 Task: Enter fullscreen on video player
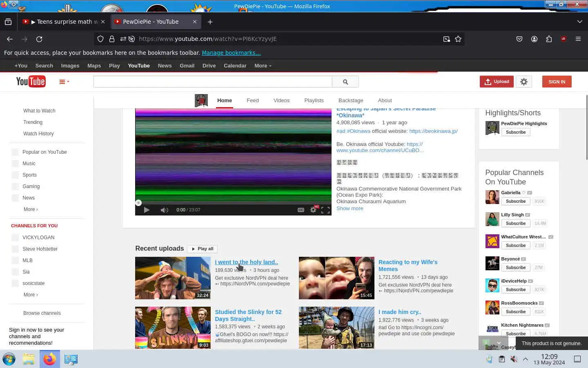[325, 210]
